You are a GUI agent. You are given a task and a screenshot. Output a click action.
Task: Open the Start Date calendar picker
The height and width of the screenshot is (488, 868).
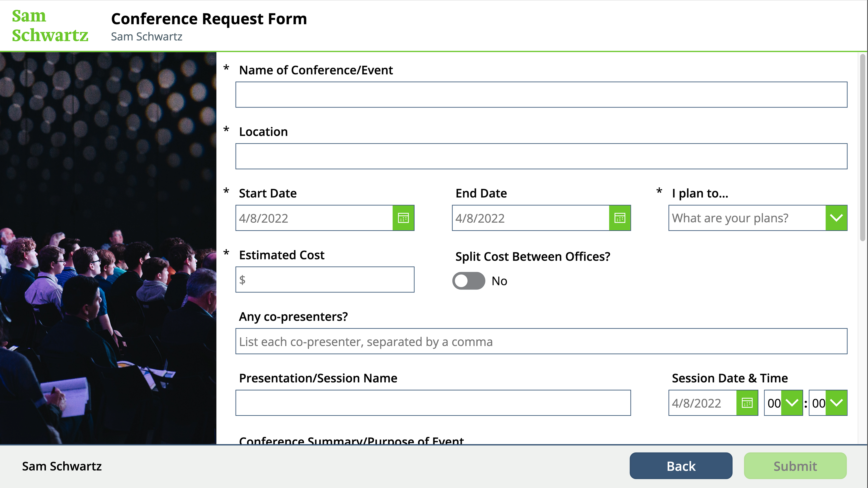click(x=403, y=218)
